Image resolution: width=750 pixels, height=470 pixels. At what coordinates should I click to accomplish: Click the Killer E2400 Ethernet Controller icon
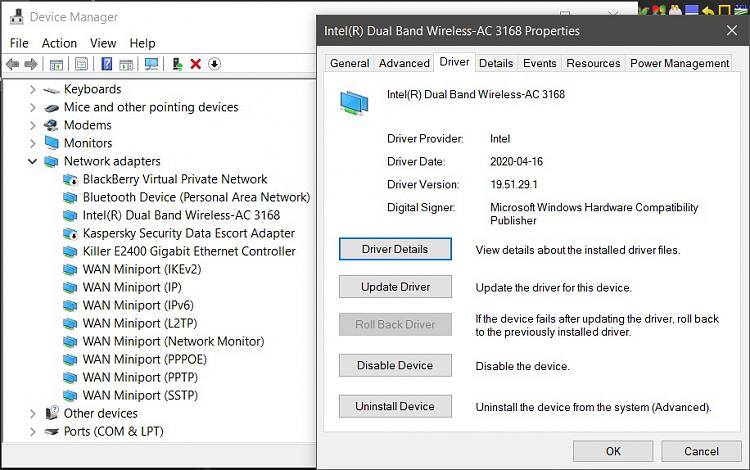pyautogui.click(x=70, y=251)
